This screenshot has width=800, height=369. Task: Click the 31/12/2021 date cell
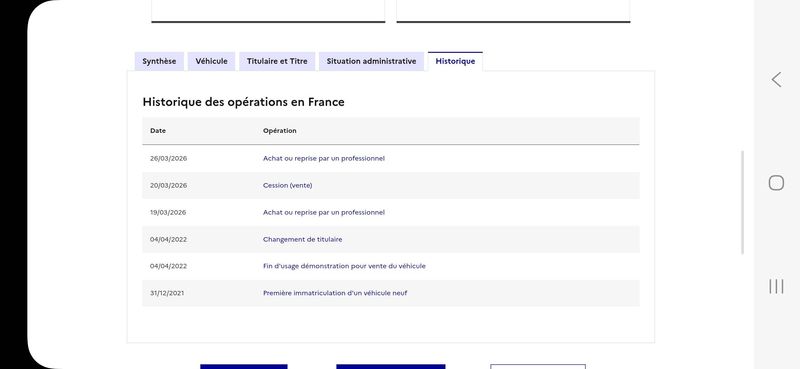167,293
